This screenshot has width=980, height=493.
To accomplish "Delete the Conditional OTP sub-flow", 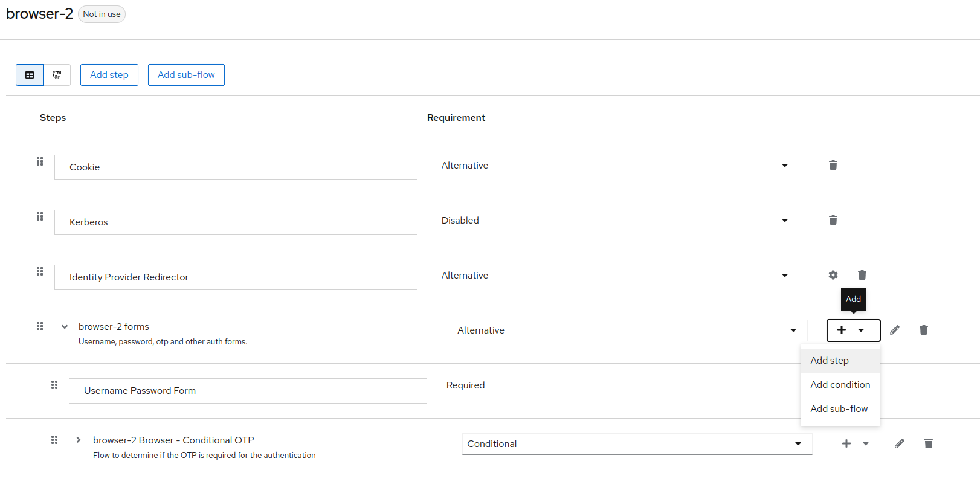I will 928,443.
